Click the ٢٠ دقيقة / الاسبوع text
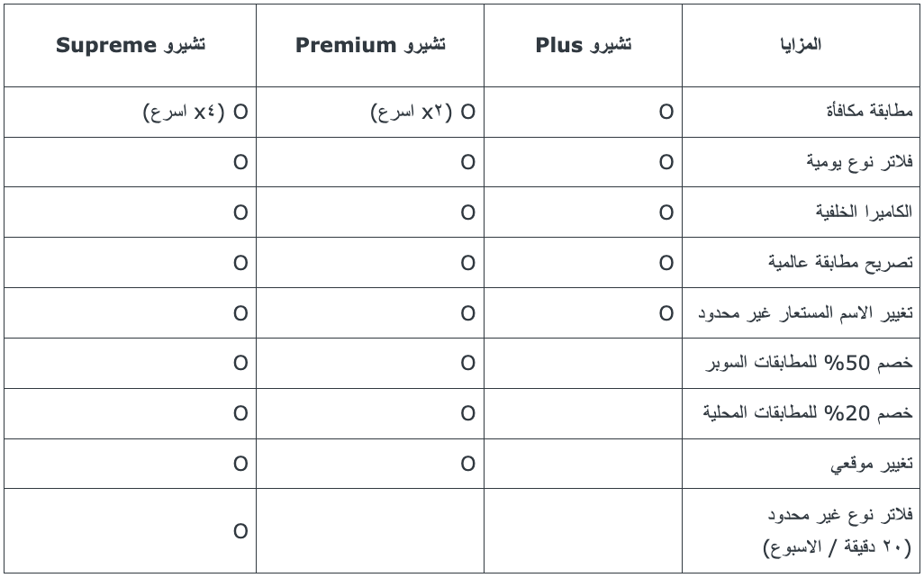The height and width of the screenshot is (578, 924). click(x=838, y=547)
